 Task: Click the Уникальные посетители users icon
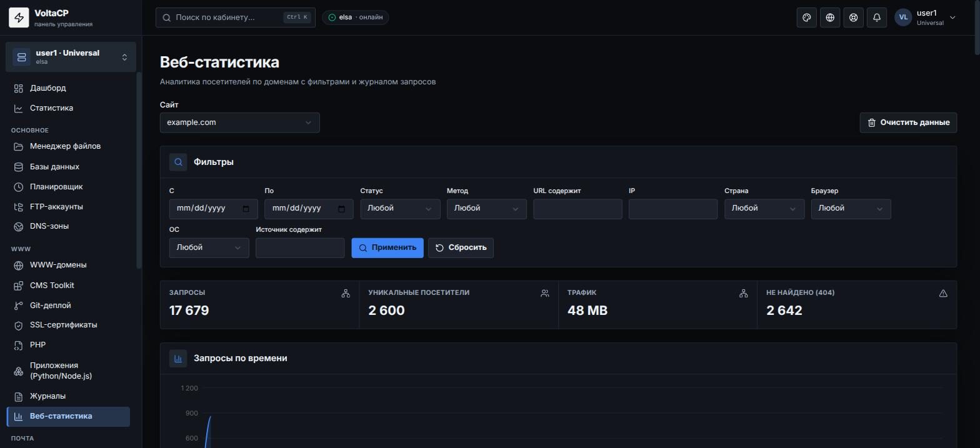tap(545, 293)
